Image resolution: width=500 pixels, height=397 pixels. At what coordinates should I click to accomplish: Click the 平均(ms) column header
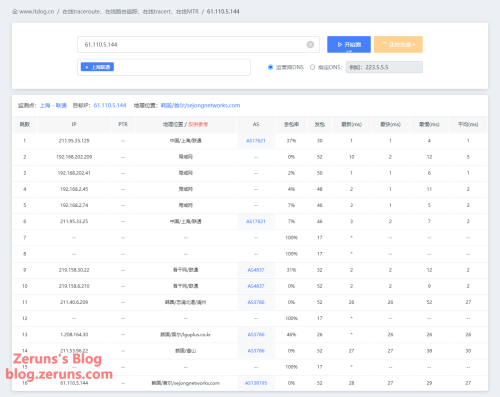click(468, 124)
